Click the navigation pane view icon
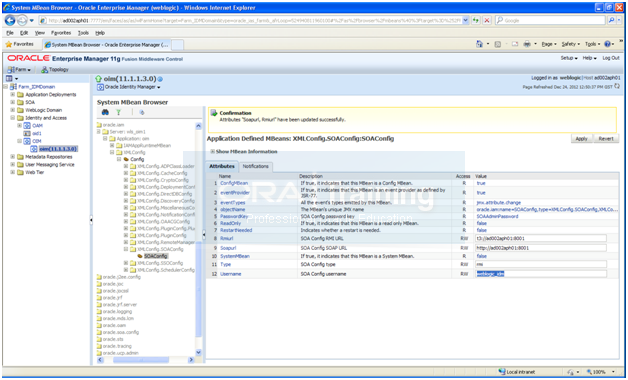The width and height of the screenshot is (628, 380). (9, 78)
